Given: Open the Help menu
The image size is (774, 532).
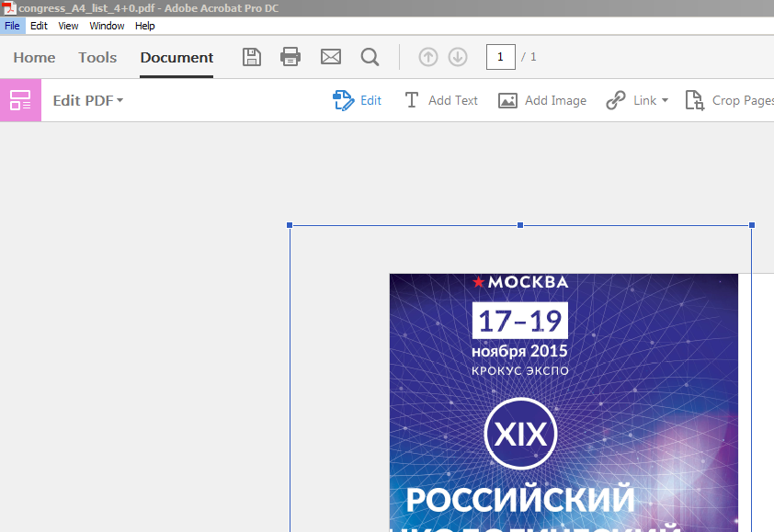Looking at the screenshot, I should [145, 26].
